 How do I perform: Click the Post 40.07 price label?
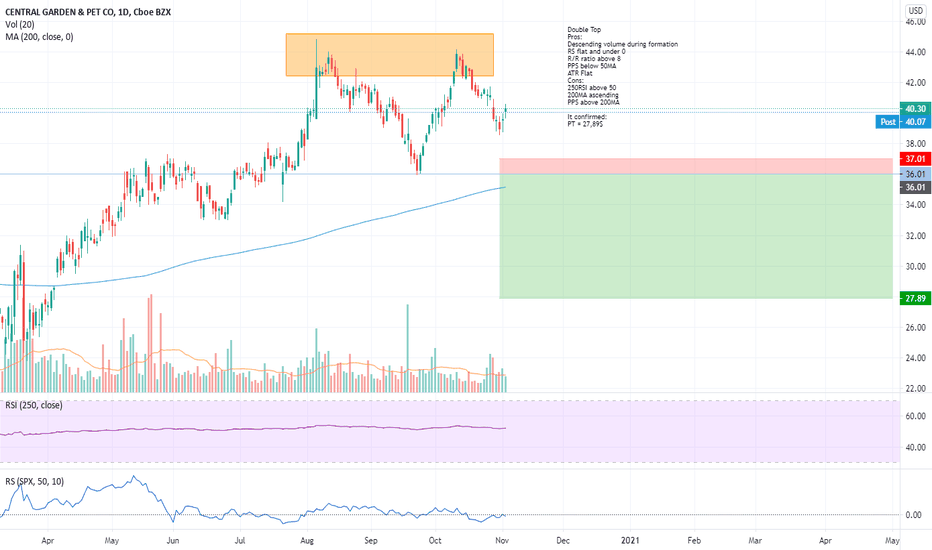[x=903, y=122]
